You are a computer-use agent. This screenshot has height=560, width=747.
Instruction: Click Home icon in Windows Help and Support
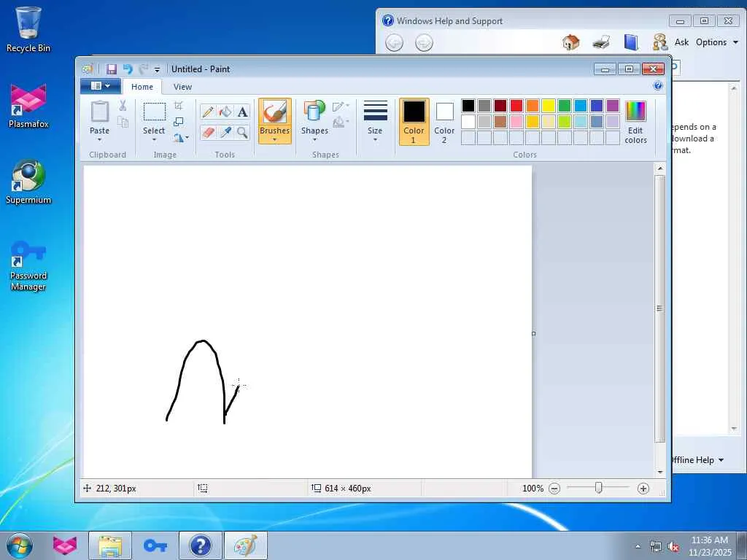(570, 42)
